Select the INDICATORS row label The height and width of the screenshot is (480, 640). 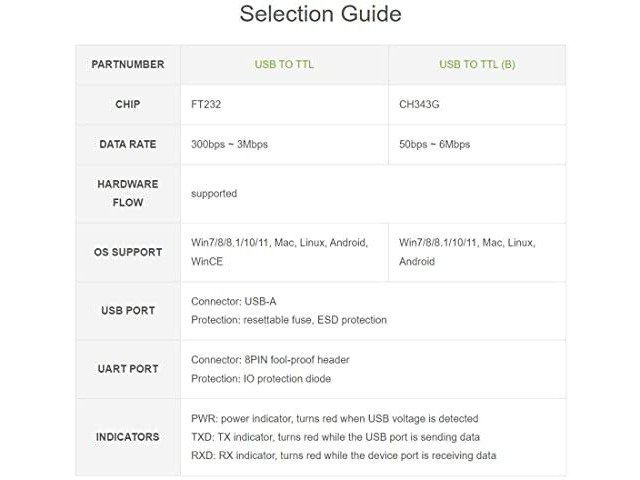pos(128,437)
